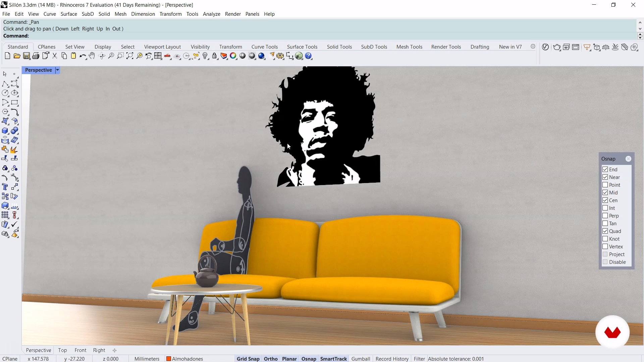
Task: Add a new viewport tab with plus icon
Action: (114, 351)
